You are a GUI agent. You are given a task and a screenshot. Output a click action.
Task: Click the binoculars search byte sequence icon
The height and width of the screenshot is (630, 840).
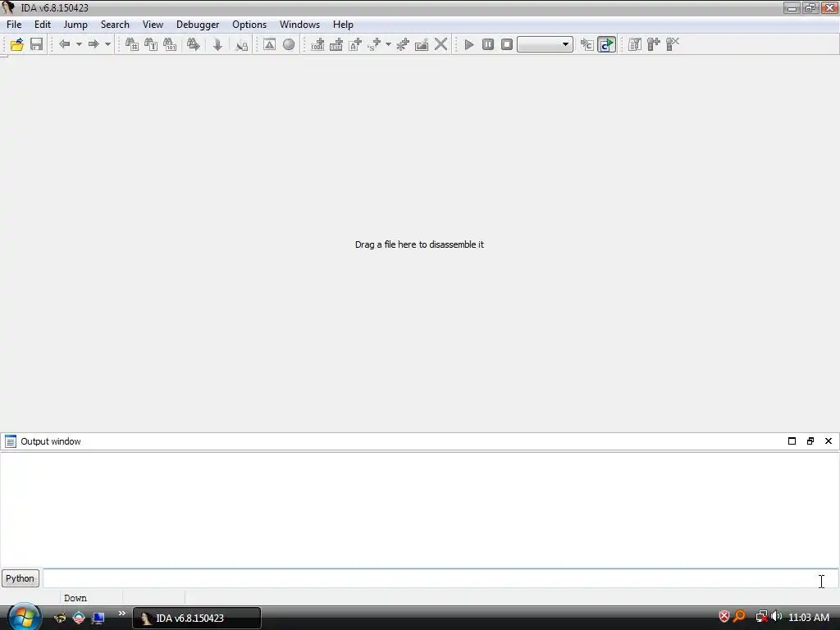click(170, 44)
